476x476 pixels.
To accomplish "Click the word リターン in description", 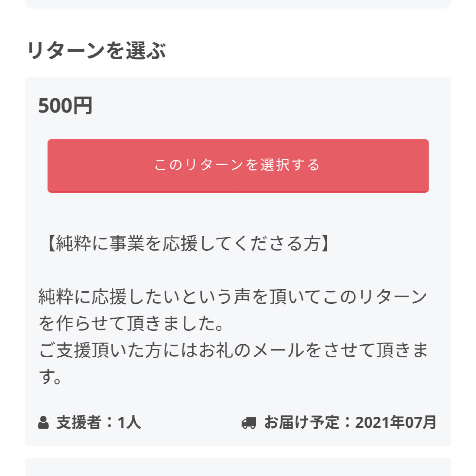I will point(393,297).
